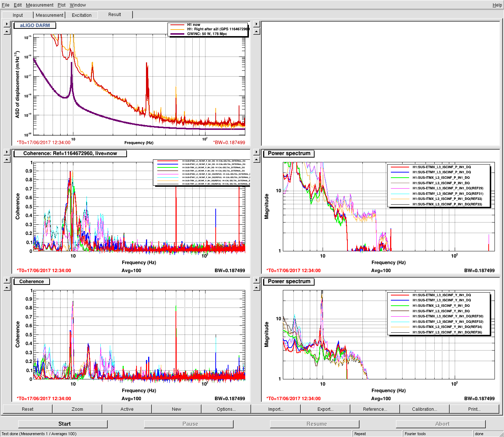Click up-arrow button beside ISCINF_P Power spectrum plot
This screenshot has width=504, height=437.
(x=256, y=159)
